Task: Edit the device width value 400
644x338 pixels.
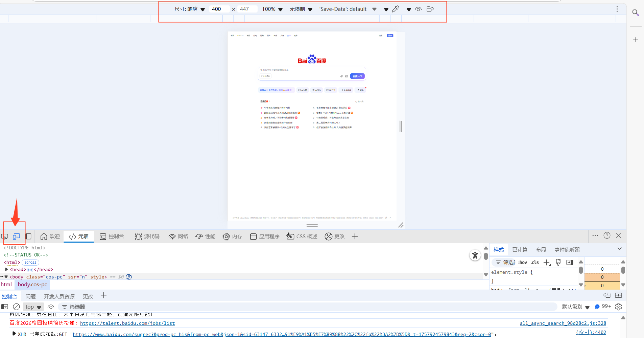Action: tap(219, 9)
